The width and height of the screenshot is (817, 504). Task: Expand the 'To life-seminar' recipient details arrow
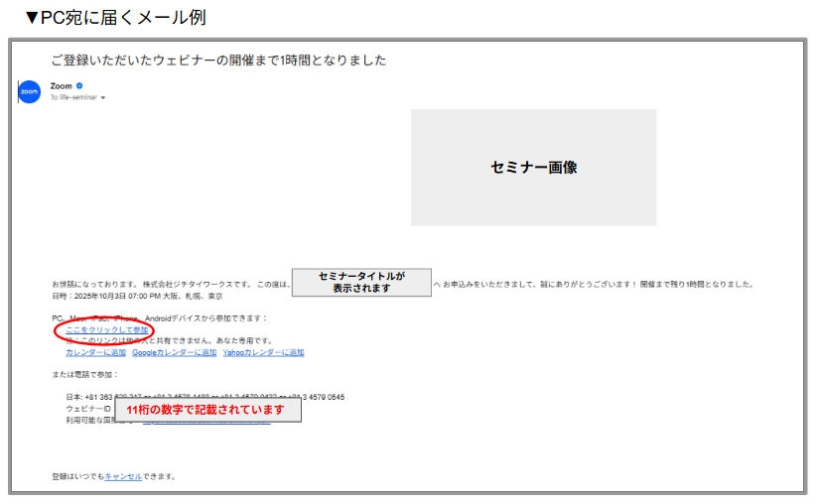(x=102, y=98)
